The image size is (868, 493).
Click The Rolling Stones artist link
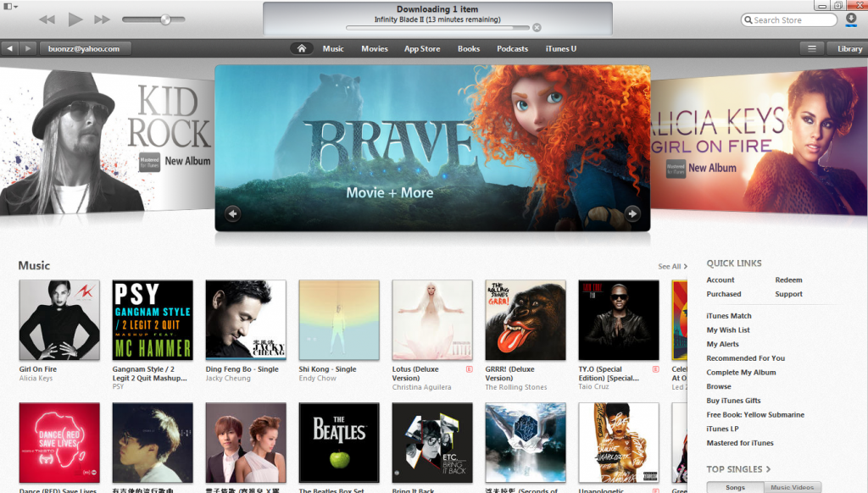point(516,387)
